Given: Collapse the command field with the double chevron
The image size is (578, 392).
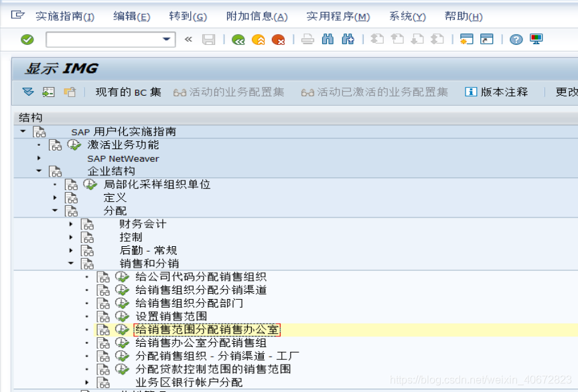Looking at the screenshot, I should click(x=188, y=39).
